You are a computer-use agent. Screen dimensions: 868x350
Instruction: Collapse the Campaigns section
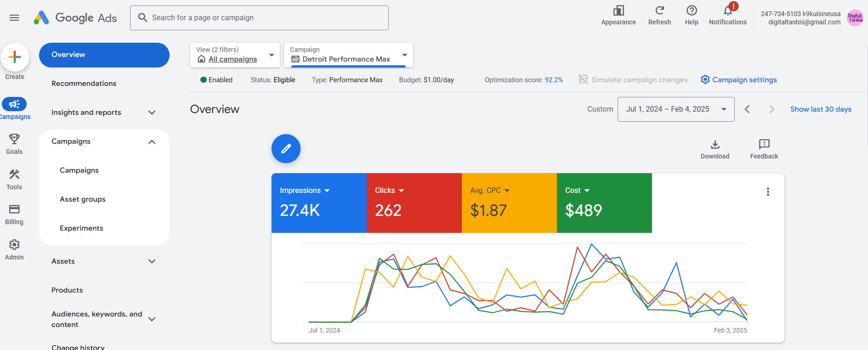(152, 142)
